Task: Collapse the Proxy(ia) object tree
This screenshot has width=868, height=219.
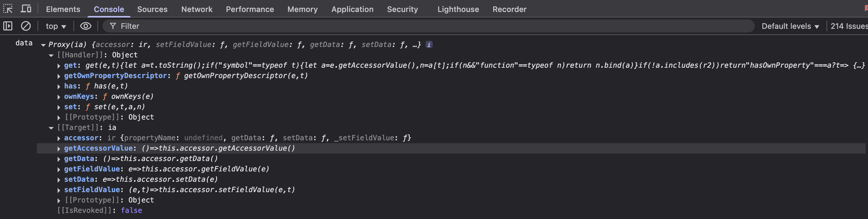Action: (x=43, y=45)
